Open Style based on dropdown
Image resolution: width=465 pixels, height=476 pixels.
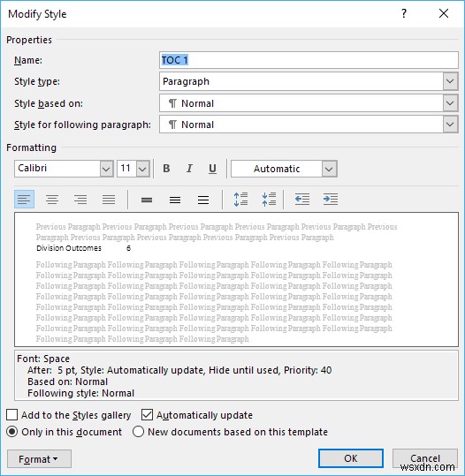pyautogui.click(x=450, y=103)
